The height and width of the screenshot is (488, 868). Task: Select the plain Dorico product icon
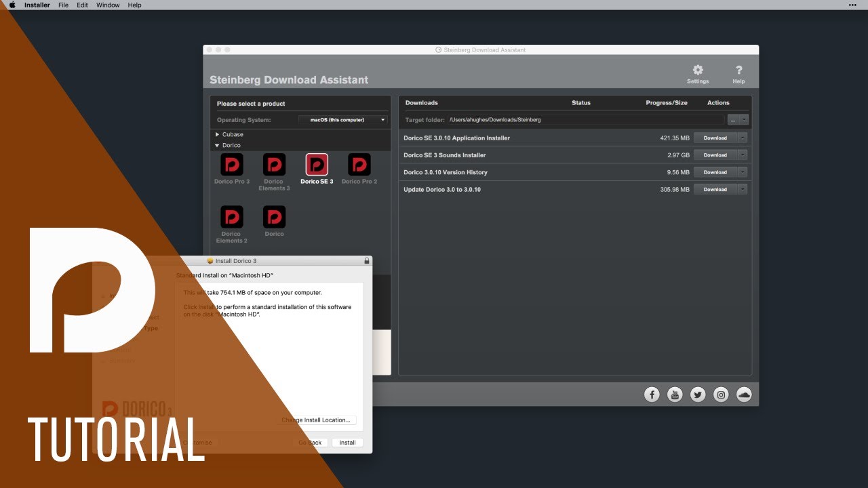click(274, 217)
